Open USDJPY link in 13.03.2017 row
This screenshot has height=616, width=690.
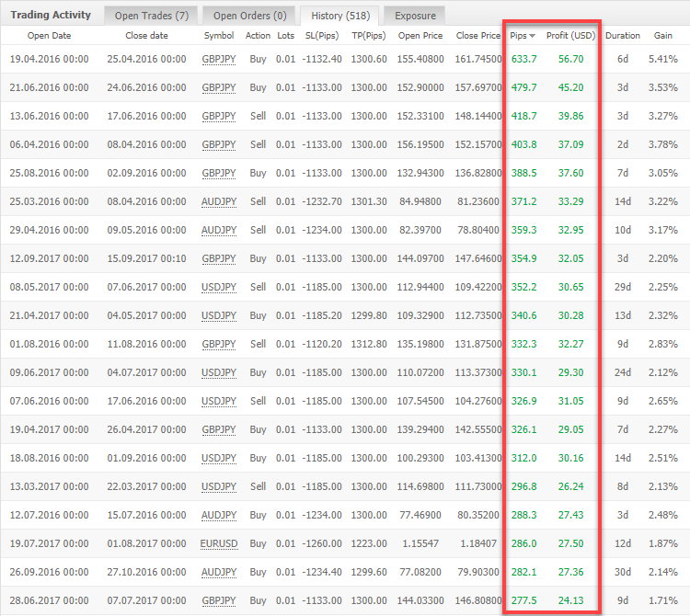219,487
